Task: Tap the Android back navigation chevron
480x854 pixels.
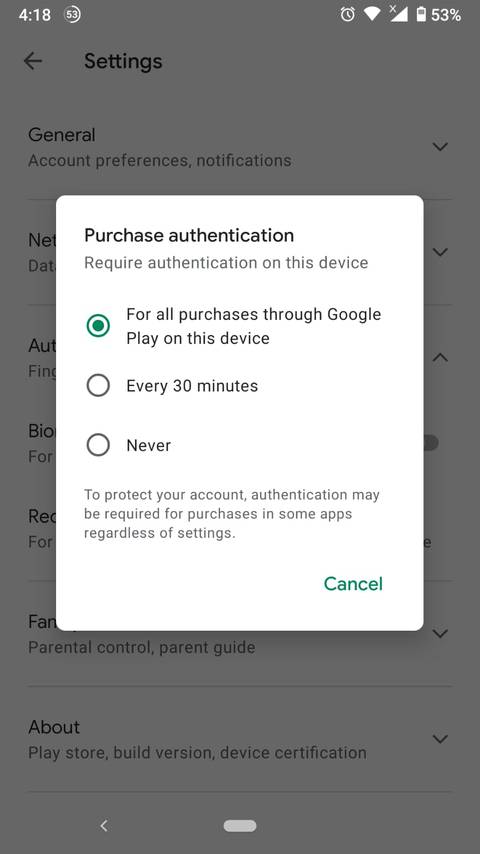Action: click(x=104, y=826)
